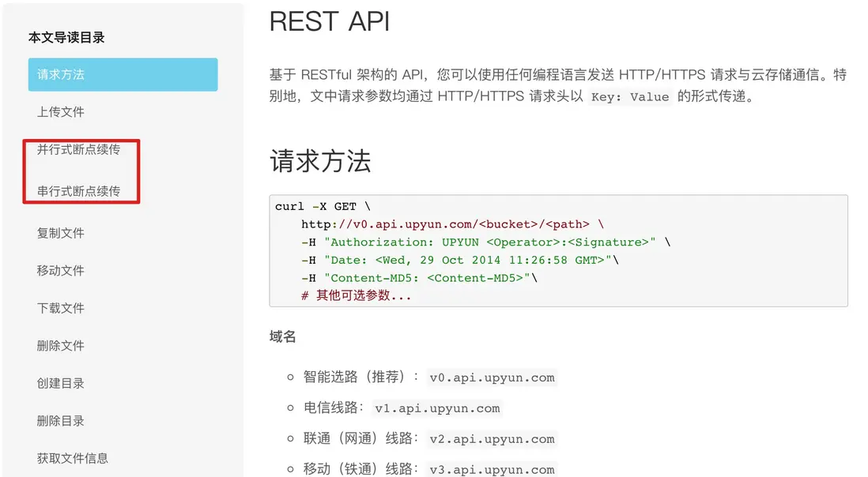Click the v1.api.upyun.com 电信线路 domain
Screen dimensions: 868x477
point(437,408)
